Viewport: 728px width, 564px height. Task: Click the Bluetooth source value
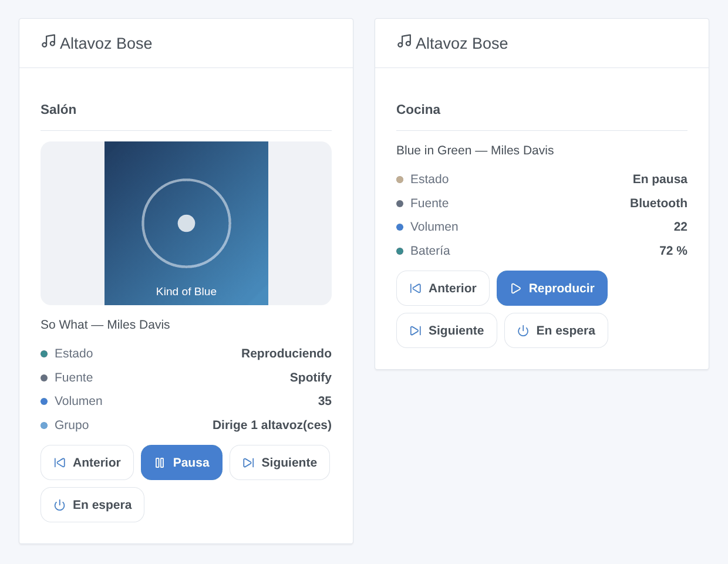[x=659, y=203]
